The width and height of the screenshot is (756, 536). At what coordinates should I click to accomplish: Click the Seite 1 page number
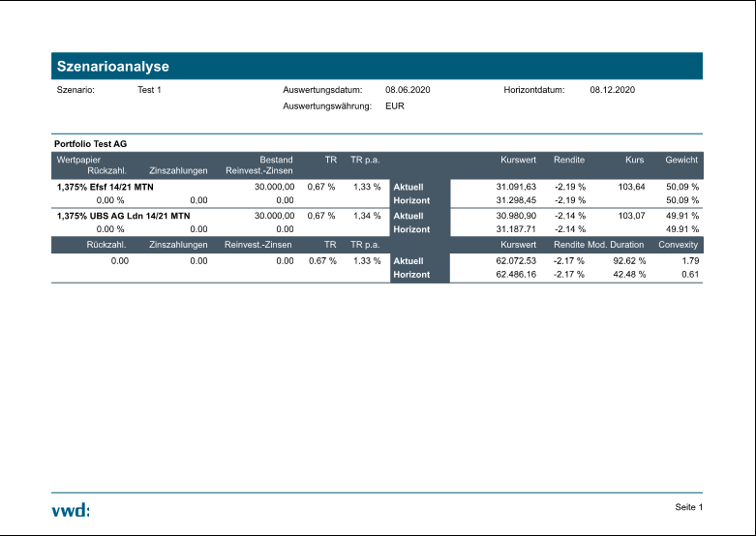tap(688, 507)
